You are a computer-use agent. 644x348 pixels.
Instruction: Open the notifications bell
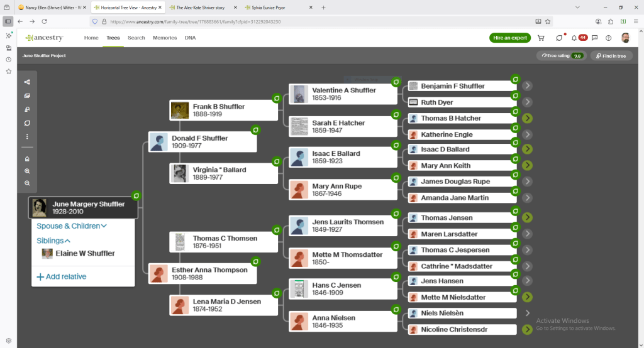point(574,38)
